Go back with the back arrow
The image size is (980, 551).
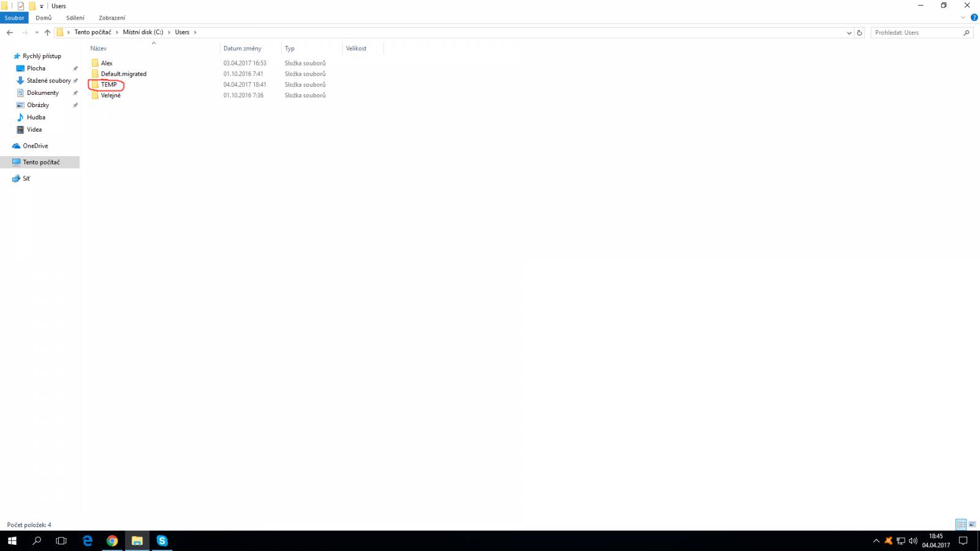tap(10, 32)
